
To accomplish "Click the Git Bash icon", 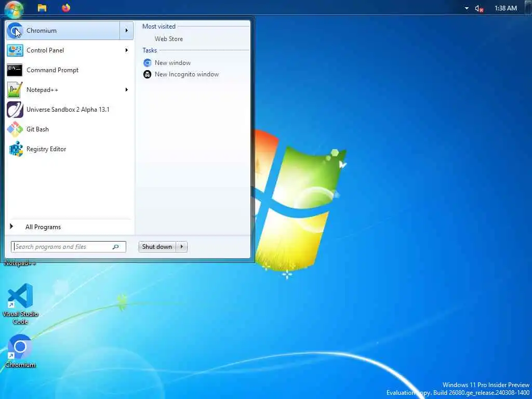I will tap(15, 129).
